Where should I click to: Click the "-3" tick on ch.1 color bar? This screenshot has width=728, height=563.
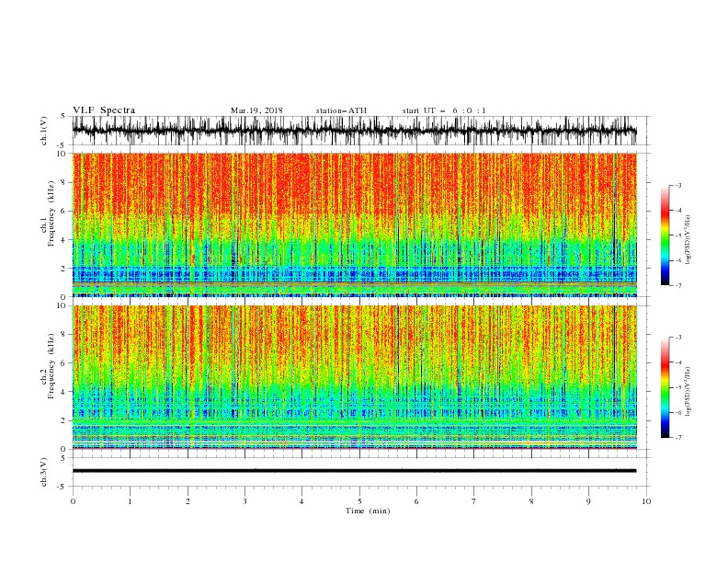click(x=678, y=185)
